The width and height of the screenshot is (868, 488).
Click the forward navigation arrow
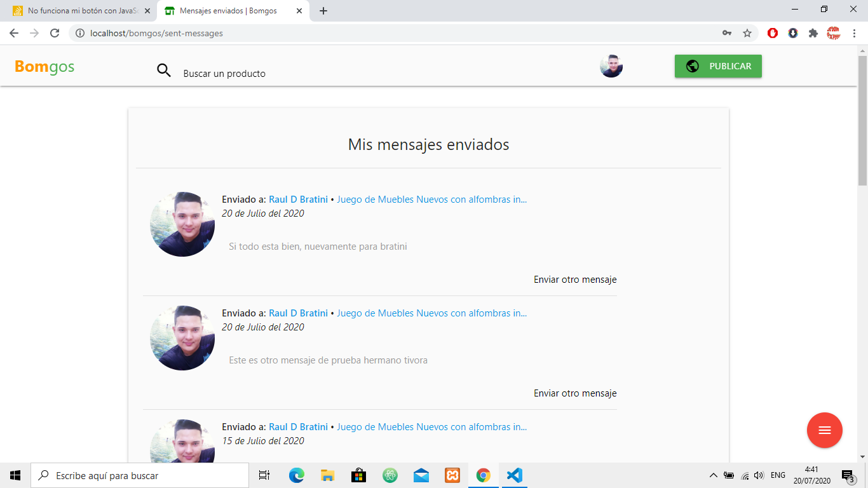pos(34,33)
